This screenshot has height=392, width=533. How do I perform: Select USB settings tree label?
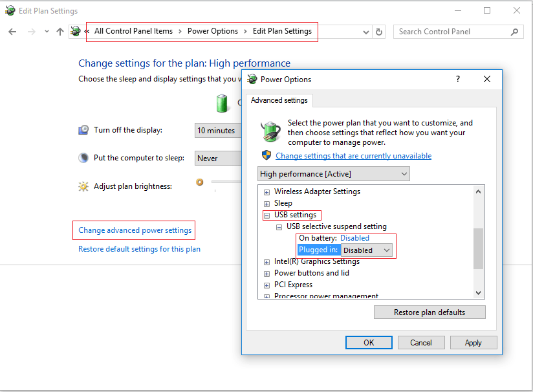tap(295, 215)
